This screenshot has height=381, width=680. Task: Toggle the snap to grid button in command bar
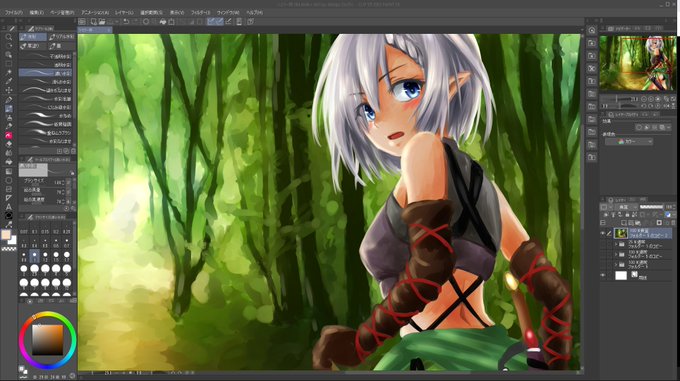click(x=229, y=21)
